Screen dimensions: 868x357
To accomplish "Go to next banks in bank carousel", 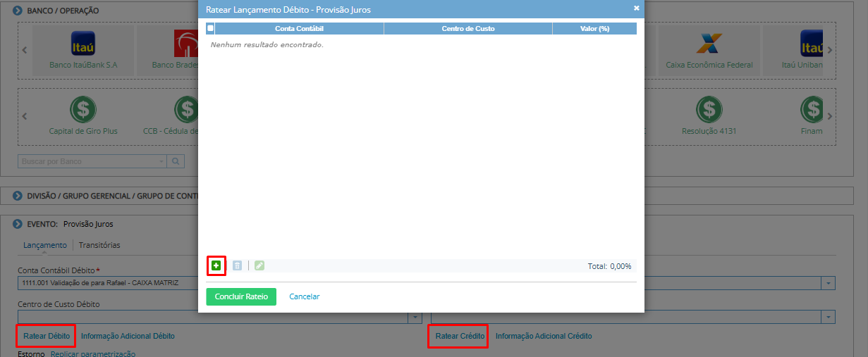I will (830, 50).
